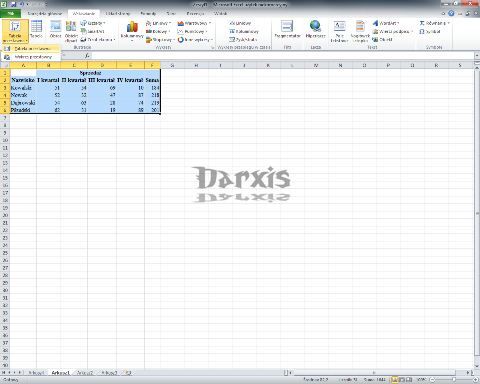Switch to the Układ strony tab
480x384 pixels.
click(x=118, y=13)
